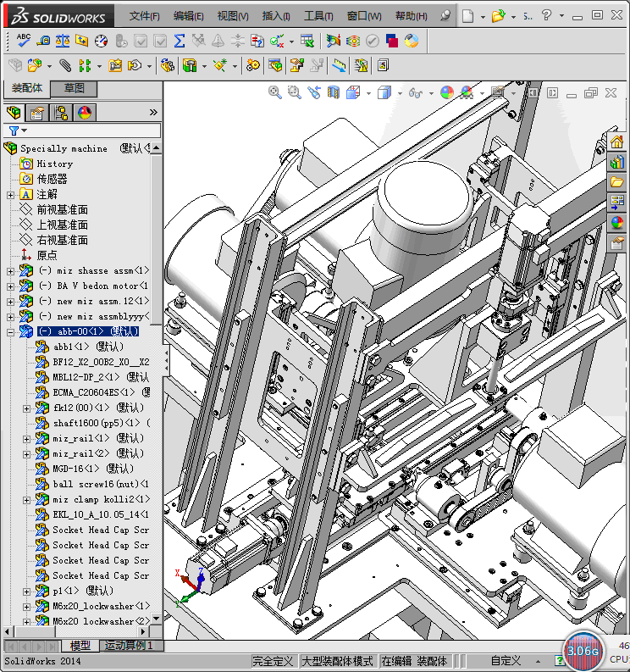Open the 文件(F) menu
Screen dimensions: 630x672
[144, 16]
